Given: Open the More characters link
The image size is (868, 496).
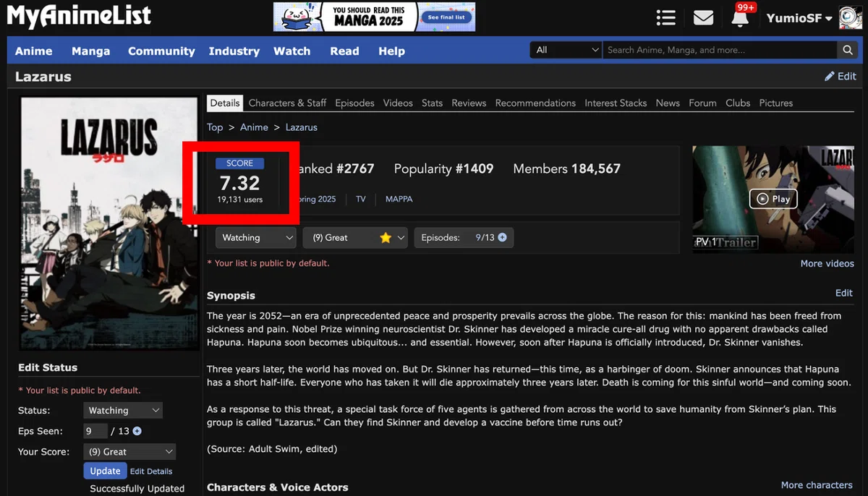Looking at the screenshot, I should pos(817,485).
